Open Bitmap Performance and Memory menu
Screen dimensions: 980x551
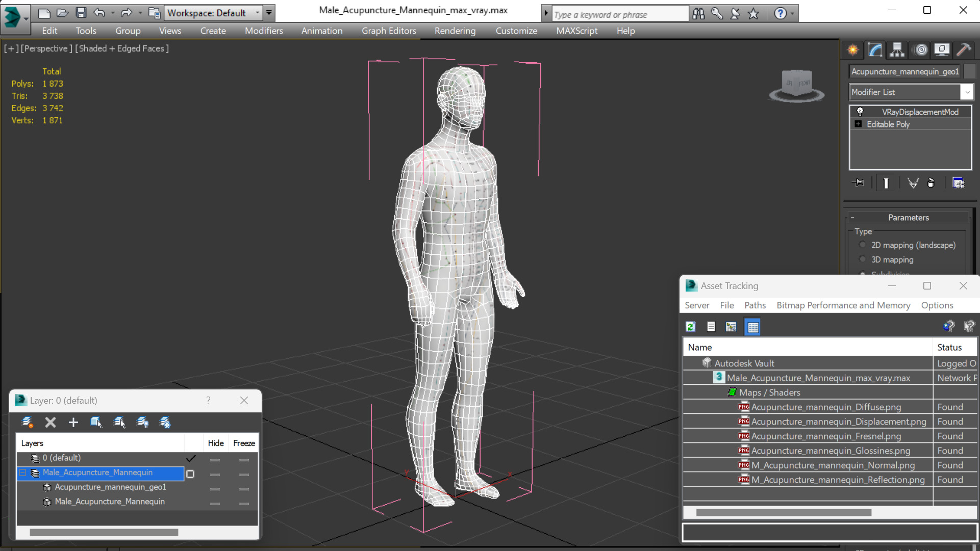[x=843, y=305]
